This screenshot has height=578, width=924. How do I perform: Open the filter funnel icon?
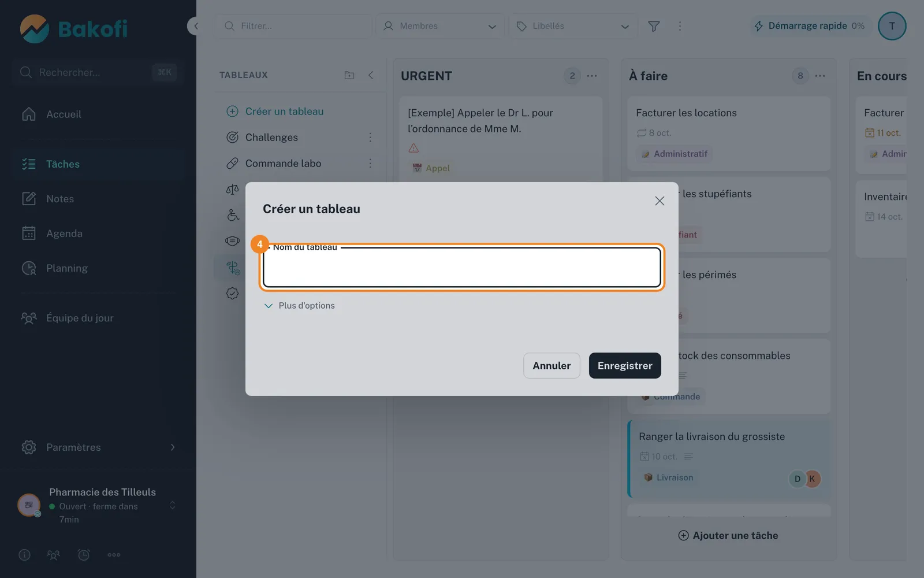pyautogui.click(x=654, y=26)
